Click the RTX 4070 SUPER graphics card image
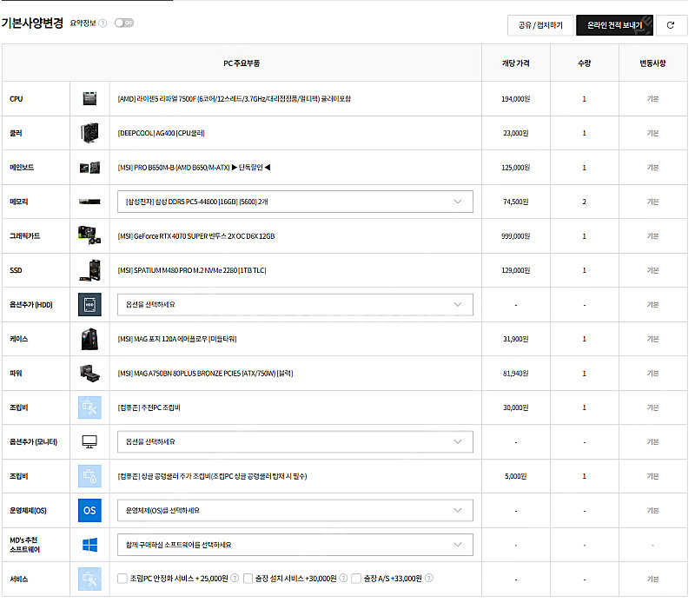695x616 pixels. [x=89, y=235]
